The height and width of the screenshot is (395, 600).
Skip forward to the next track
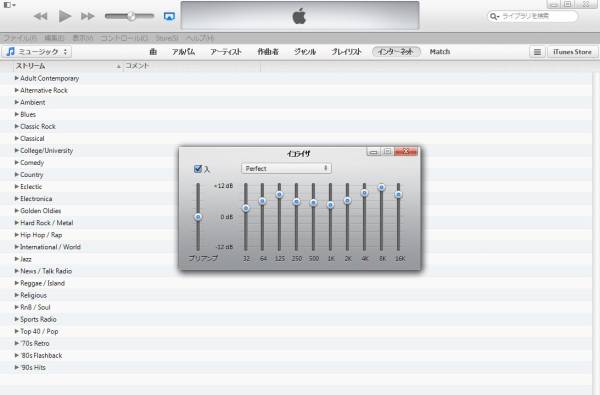click(88, 16)
